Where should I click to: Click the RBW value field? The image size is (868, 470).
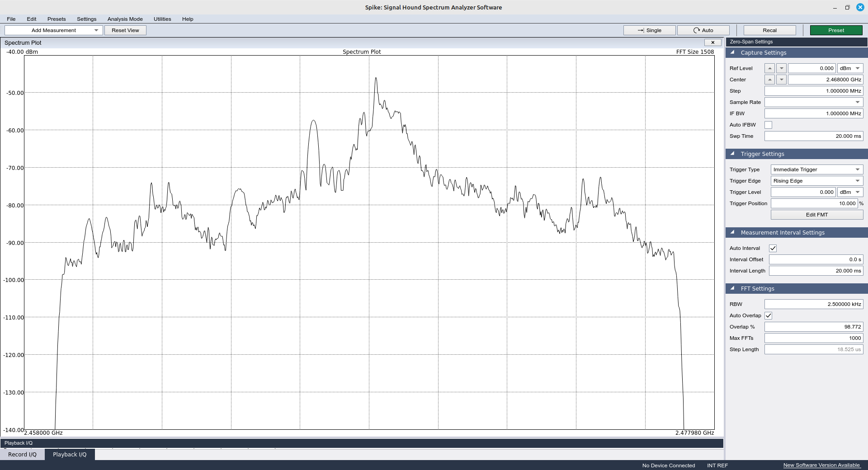[814, 304]
